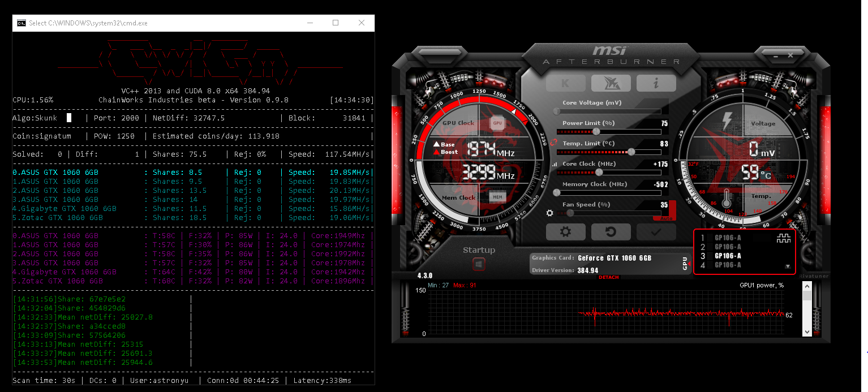Click the cmd.exe window title bar icon
Screen dimensions: 868x392
click(21, 23)
